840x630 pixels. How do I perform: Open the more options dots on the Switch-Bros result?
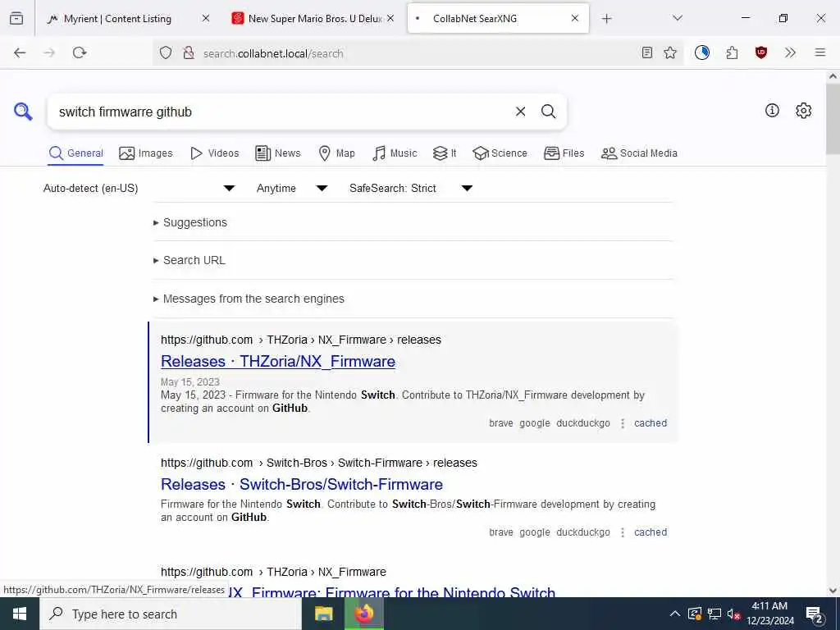click(x=622, y=532)
